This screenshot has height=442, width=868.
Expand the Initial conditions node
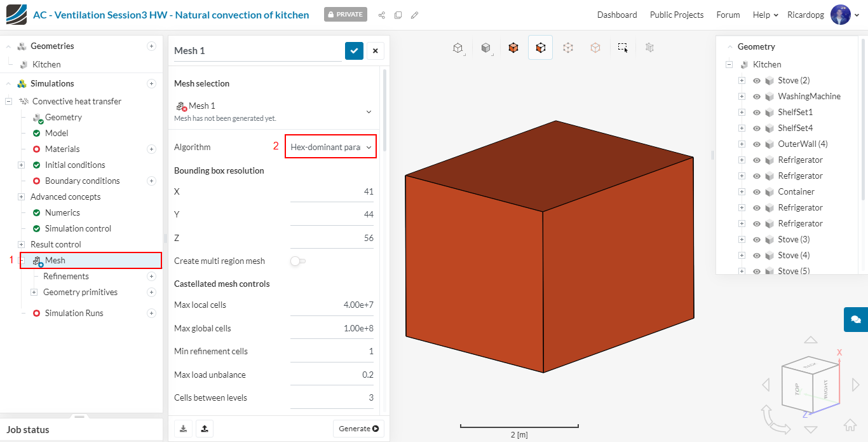click(x=21, y=165)
